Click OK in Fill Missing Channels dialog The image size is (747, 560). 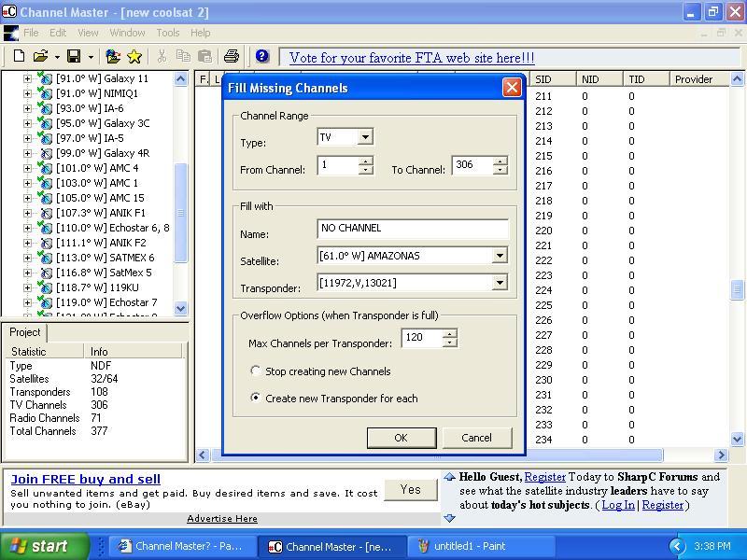pos(402,438)
